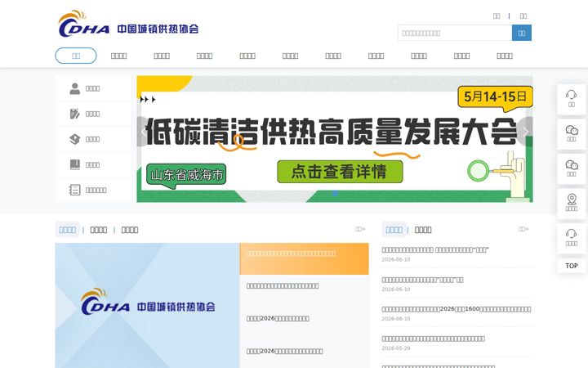Click the link left of the divider above the search box
Screen dimensions: 588x368
click(497, 16)
